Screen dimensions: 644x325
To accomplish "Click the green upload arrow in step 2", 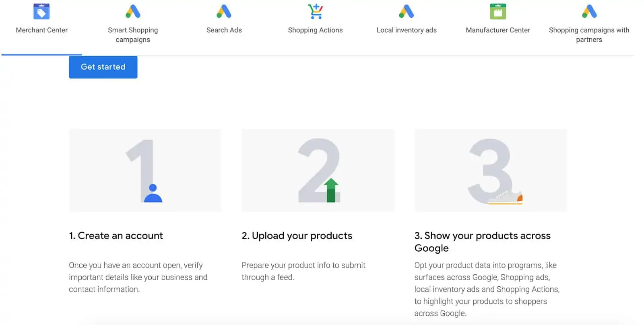I will point(331,189).
